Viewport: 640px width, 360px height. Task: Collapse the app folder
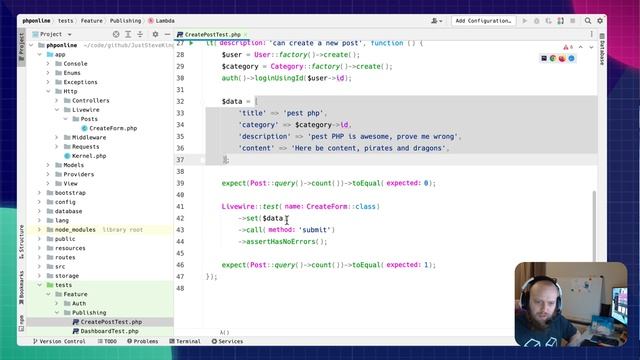tap(40, 54)
